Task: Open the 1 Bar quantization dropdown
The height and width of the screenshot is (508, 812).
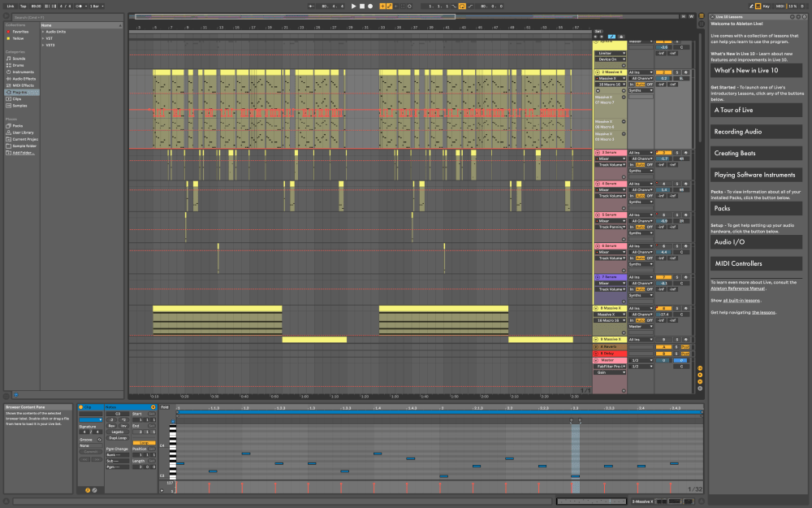Action: [x=96, y=6]
